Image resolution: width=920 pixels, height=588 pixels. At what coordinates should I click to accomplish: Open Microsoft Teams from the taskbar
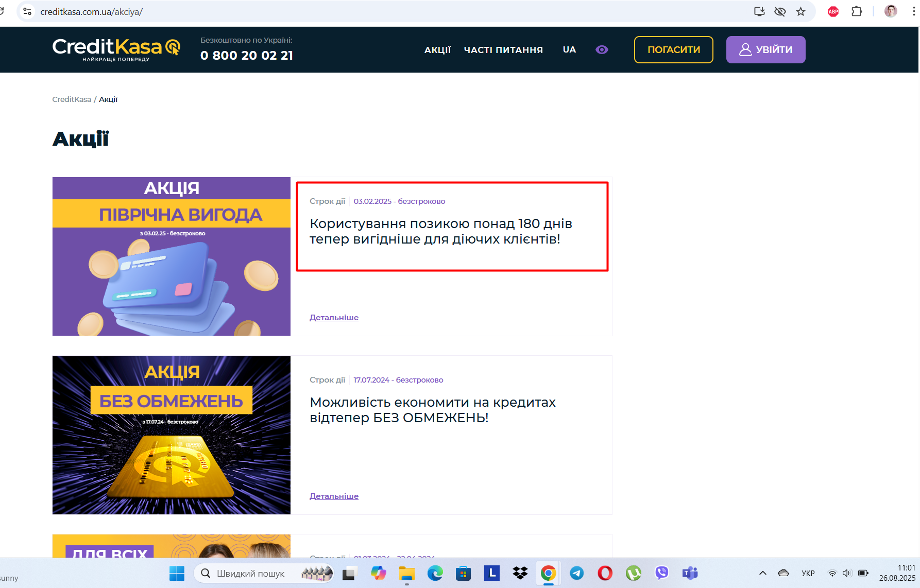pos(690,573)
